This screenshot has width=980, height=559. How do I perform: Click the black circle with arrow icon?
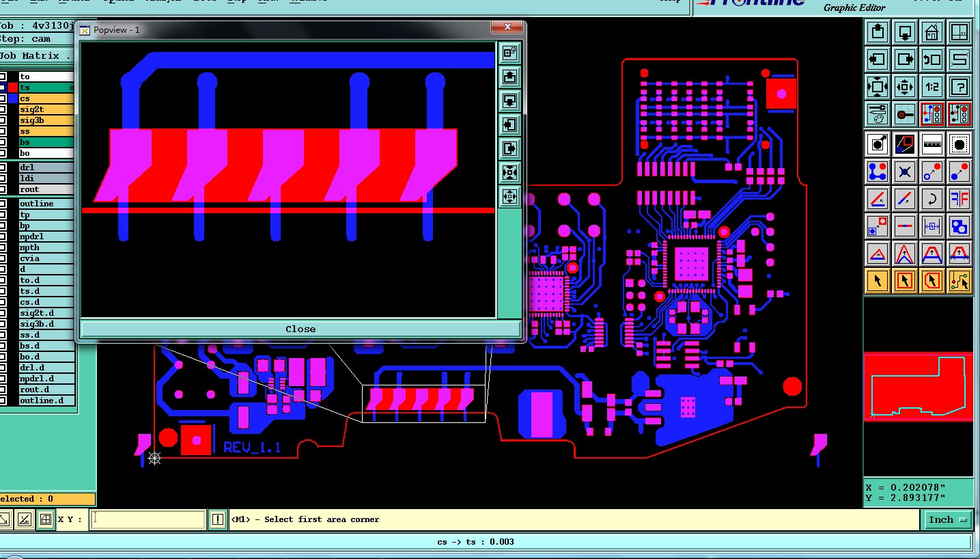[878, 144]
